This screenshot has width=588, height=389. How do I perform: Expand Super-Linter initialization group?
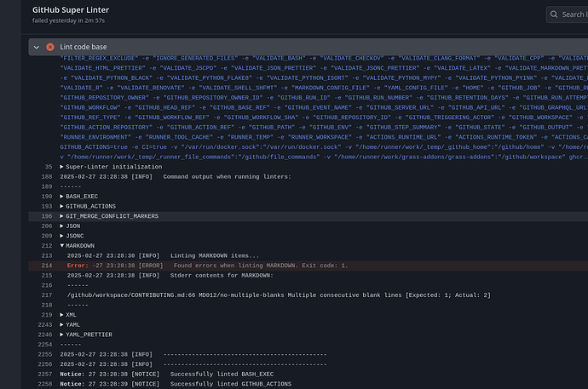click(x=111, y=167)
